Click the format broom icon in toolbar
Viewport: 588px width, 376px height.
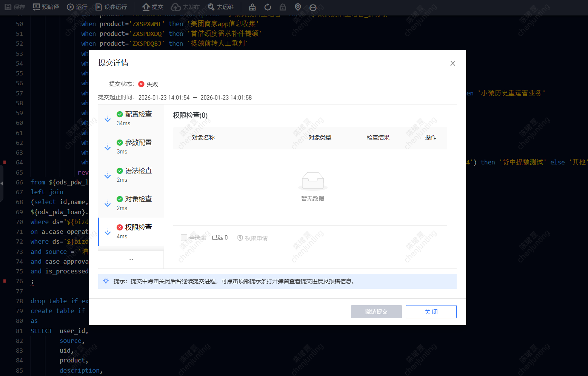click(252, 7)
